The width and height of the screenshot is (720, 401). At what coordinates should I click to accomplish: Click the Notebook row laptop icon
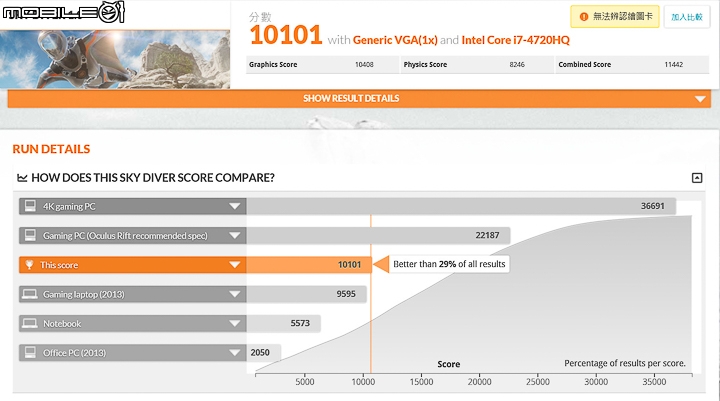(30, 323)
